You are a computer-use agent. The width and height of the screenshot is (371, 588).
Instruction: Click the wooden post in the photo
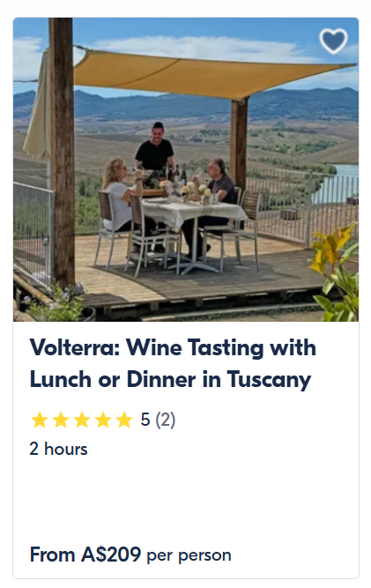click(x=63, y=150)
